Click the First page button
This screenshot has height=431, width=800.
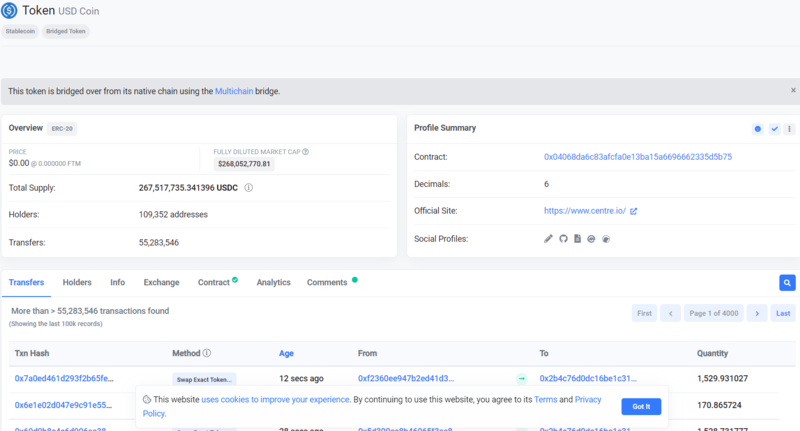pyautogui.click(x=644, y=313)
